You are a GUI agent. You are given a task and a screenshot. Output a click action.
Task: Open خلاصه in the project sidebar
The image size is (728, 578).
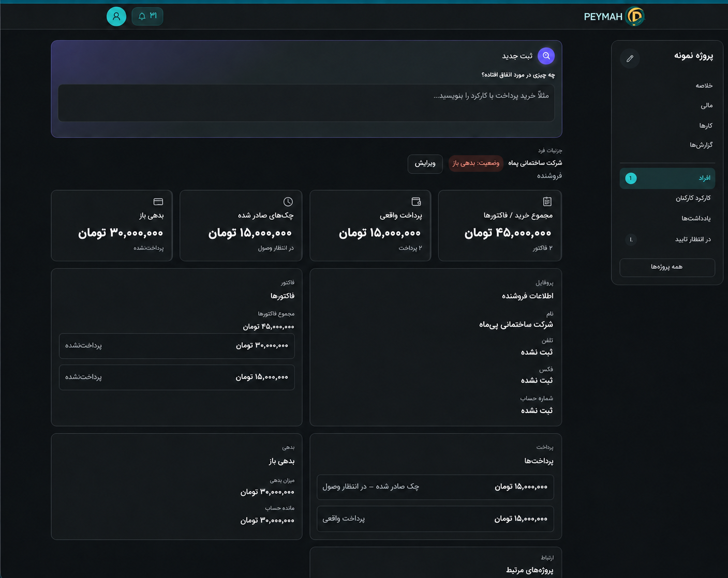704,86
